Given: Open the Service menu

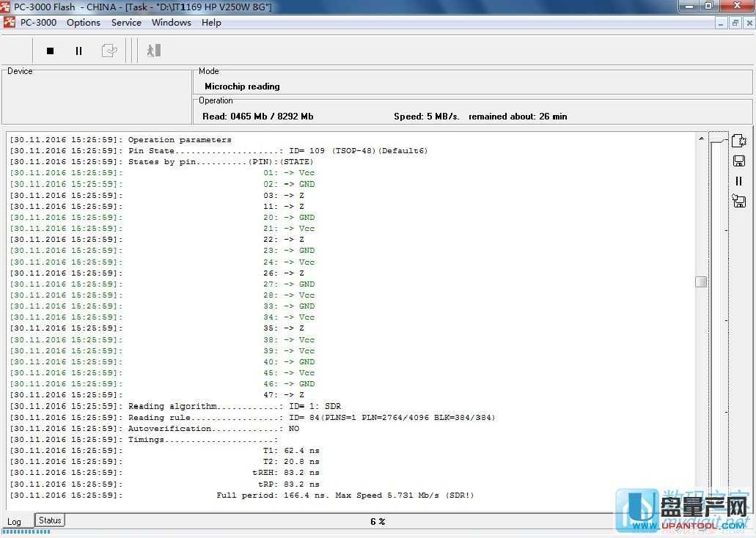Looking at the screenshot, I should [x=126, y=23].
